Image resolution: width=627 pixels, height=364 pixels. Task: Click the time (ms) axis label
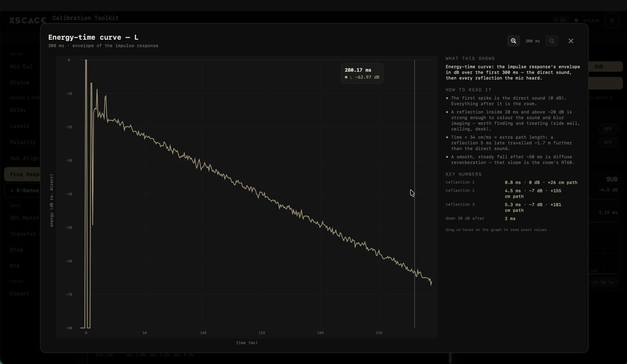pyautogui.click(x=247, y=343)
